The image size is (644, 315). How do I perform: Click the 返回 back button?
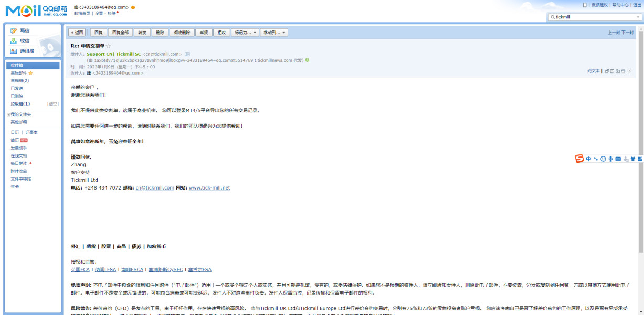(x=78, y=33)
